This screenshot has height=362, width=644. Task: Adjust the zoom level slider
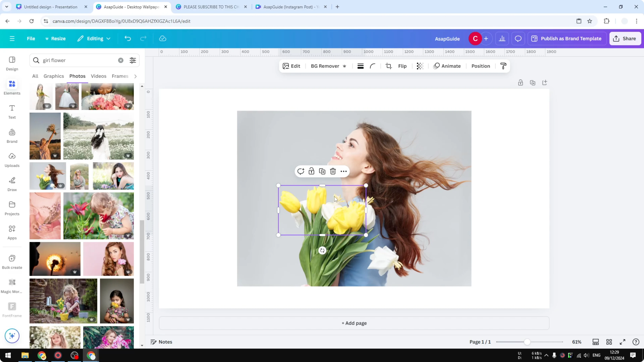click(x=527, y=342)
